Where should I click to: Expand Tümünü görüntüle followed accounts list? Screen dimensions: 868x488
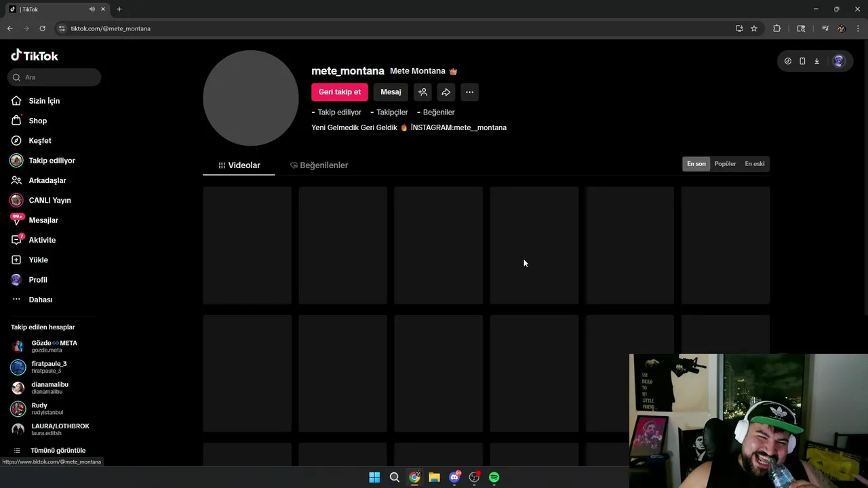tap(52, 451)
